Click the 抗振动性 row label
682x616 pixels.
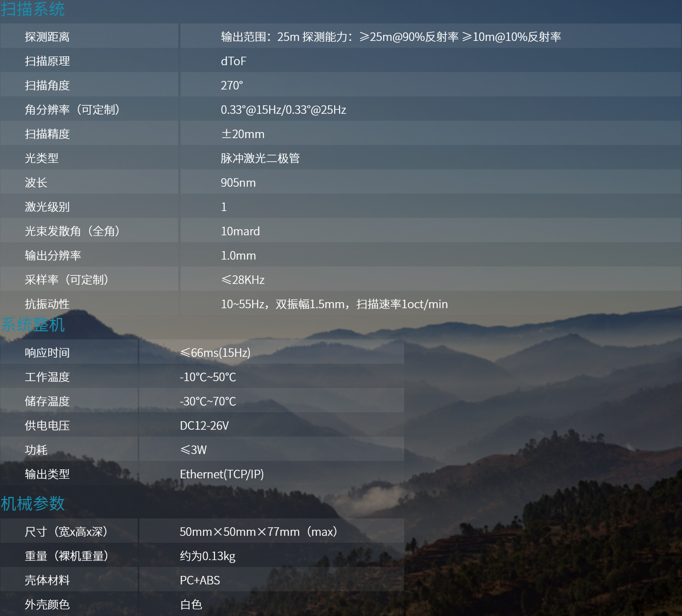pyautogui.click(x=47, y=304)
